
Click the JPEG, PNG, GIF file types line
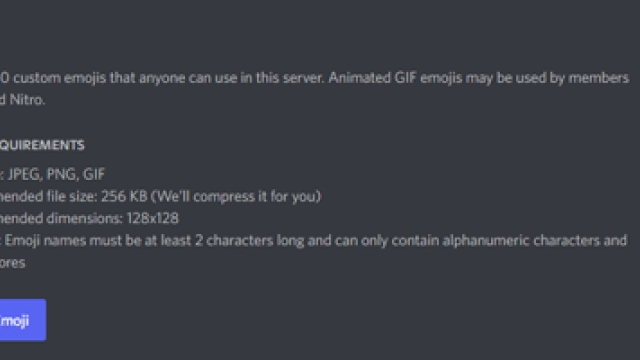click(x=52, y=174)
